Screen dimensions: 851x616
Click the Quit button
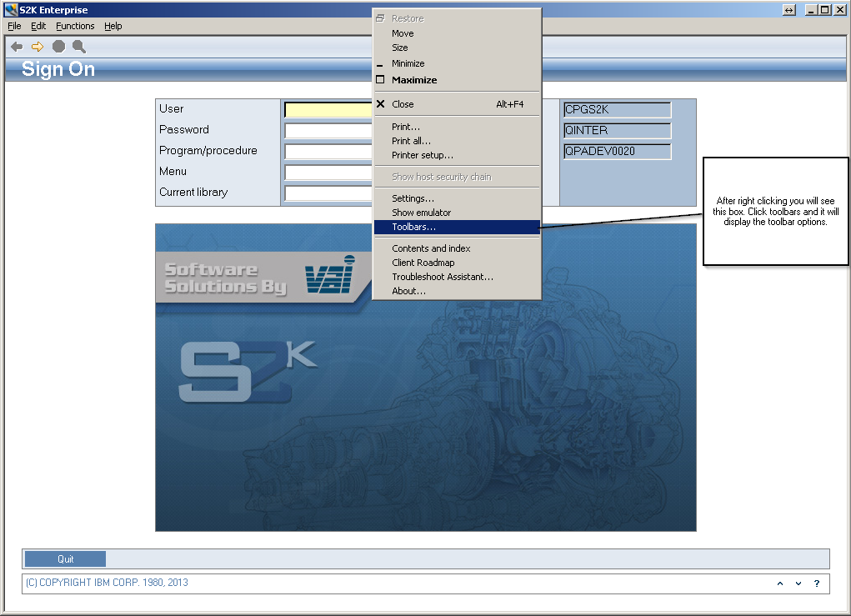coord(65,559)
